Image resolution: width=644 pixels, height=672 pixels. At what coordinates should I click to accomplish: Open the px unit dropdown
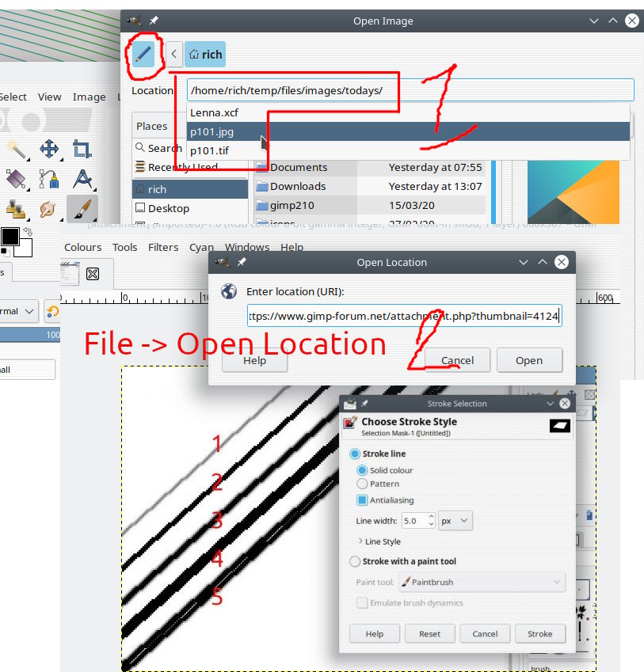pos(455,521)
